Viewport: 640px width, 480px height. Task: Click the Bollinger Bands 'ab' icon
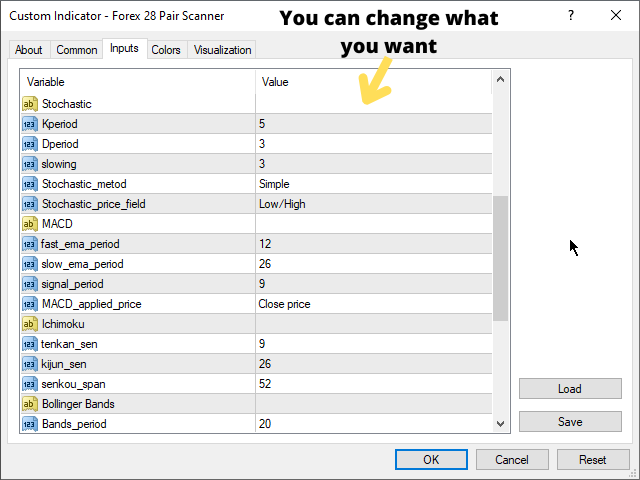(x=29, y=404)
